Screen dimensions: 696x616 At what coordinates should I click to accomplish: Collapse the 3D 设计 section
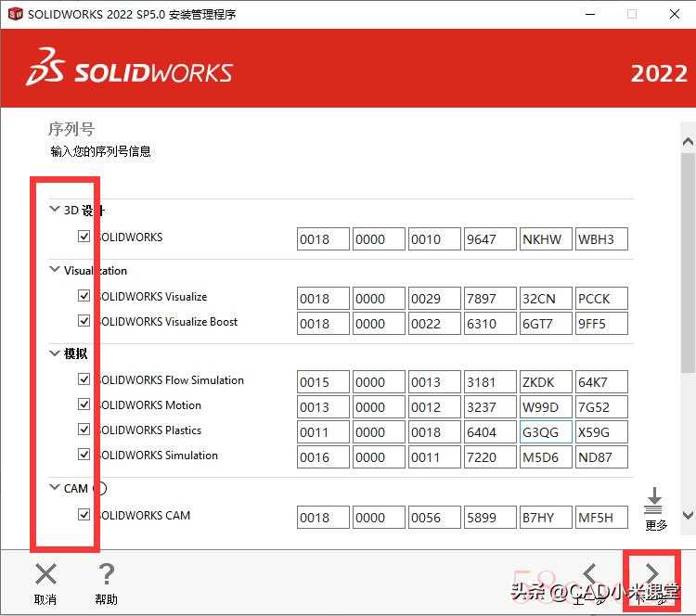(55, 210)
